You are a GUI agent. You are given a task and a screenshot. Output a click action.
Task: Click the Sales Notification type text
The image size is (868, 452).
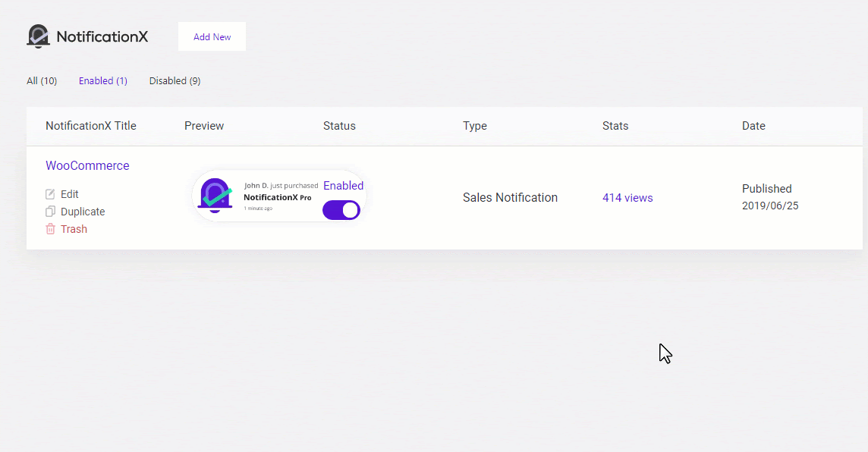pos(511,197)
